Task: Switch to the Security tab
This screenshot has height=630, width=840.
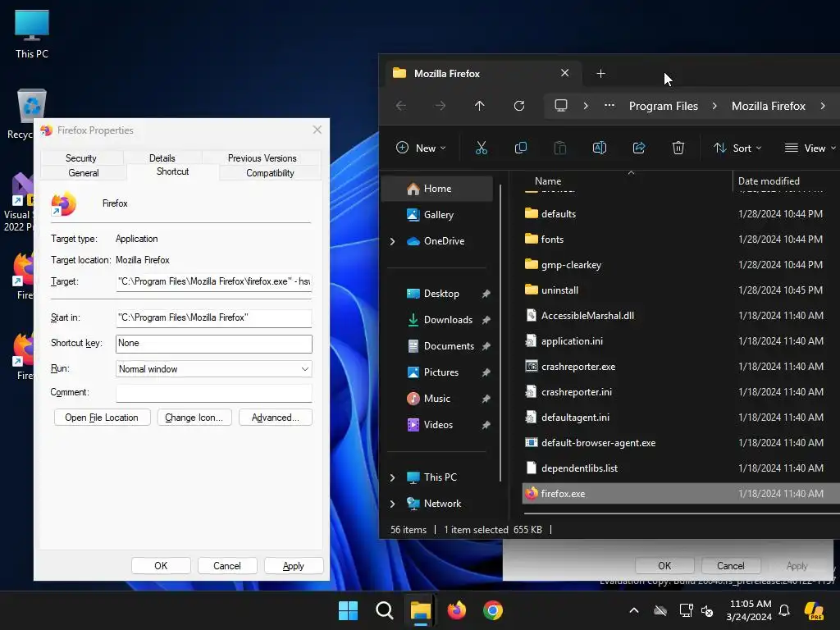Action: [81, 158]
